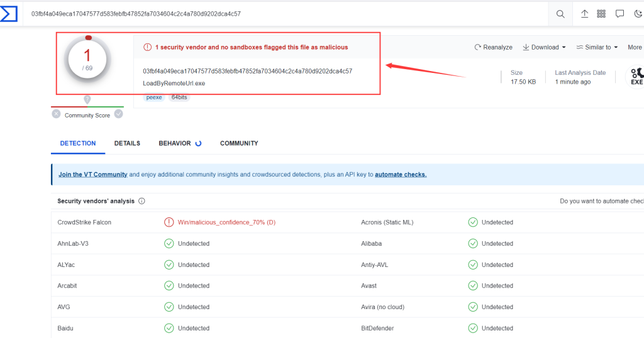Click the CrowdStrike Falcon vendor name
The height and width of the screenshot is (338, 644).
coord(84,222)
